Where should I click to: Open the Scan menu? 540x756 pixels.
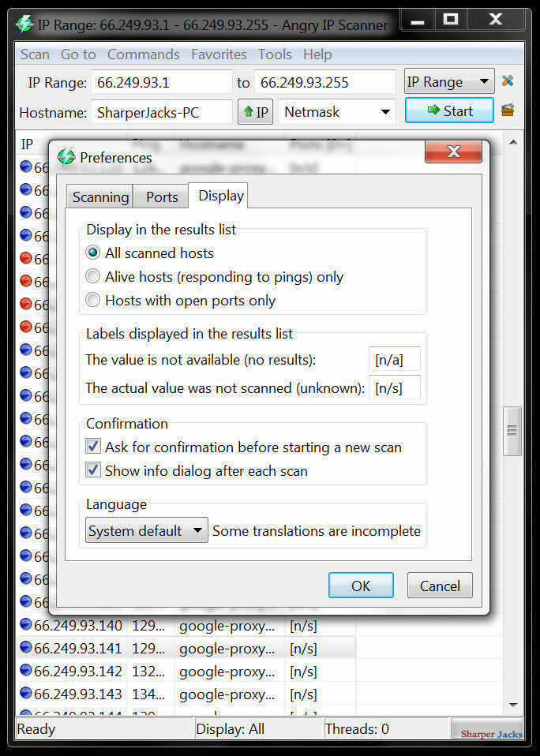click(x=35, y=54)
